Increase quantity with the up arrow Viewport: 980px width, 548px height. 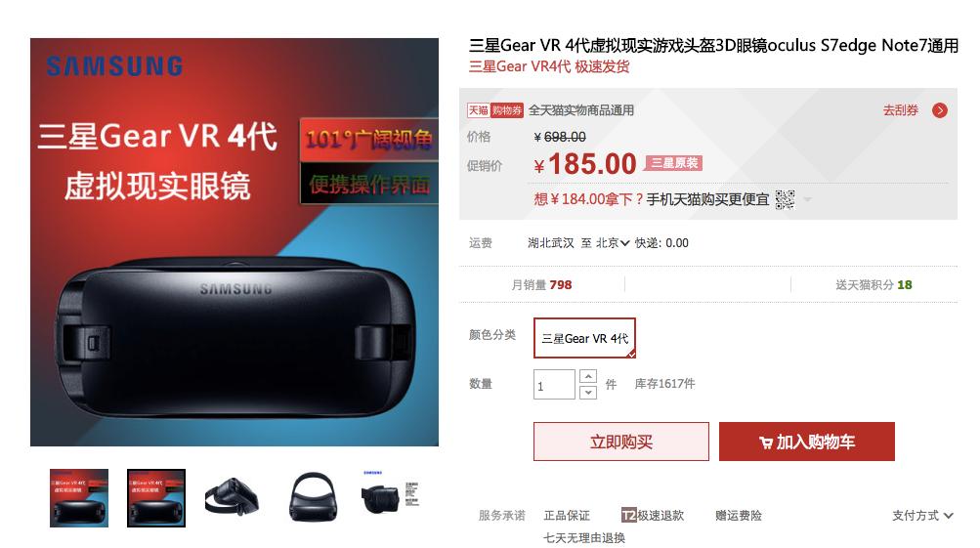tap(588, 376)
